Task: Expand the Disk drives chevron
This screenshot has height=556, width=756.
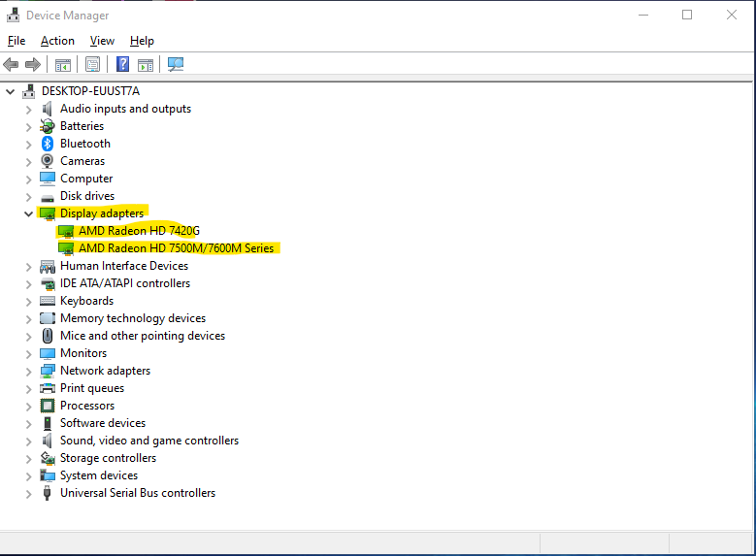Action: [28, 197]
